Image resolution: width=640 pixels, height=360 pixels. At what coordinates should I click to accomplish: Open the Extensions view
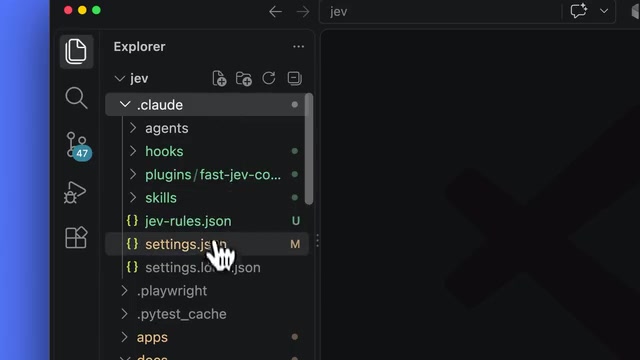click(76, 237)
